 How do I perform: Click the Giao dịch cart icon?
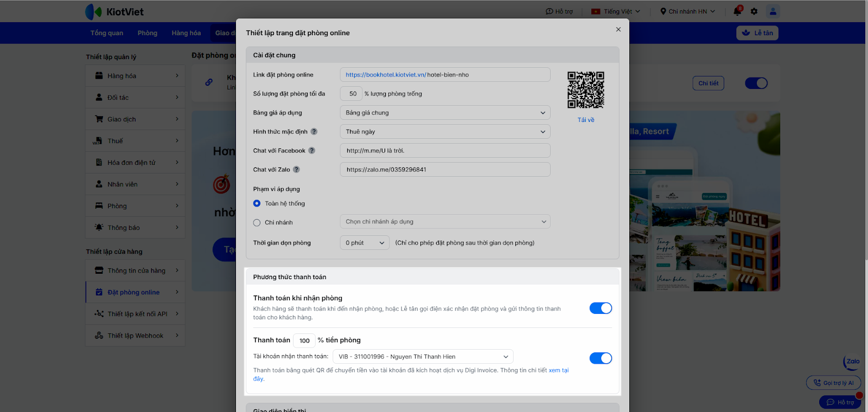click(99, 119)
